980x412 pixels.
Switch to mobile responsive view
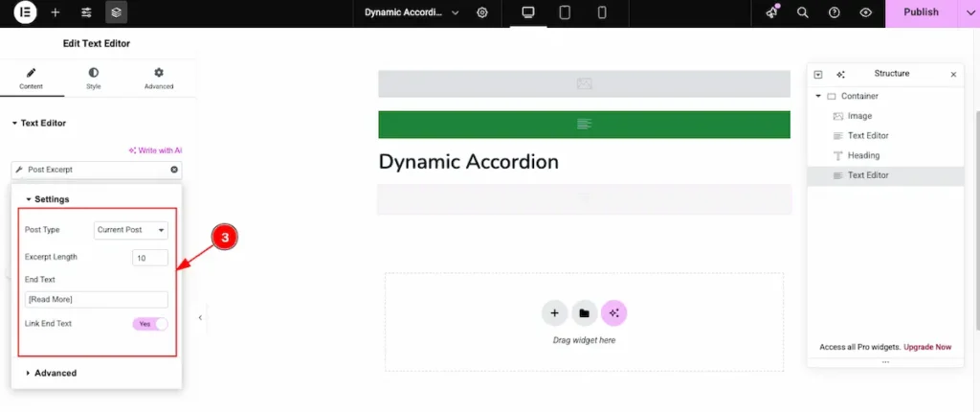point(602,12)
